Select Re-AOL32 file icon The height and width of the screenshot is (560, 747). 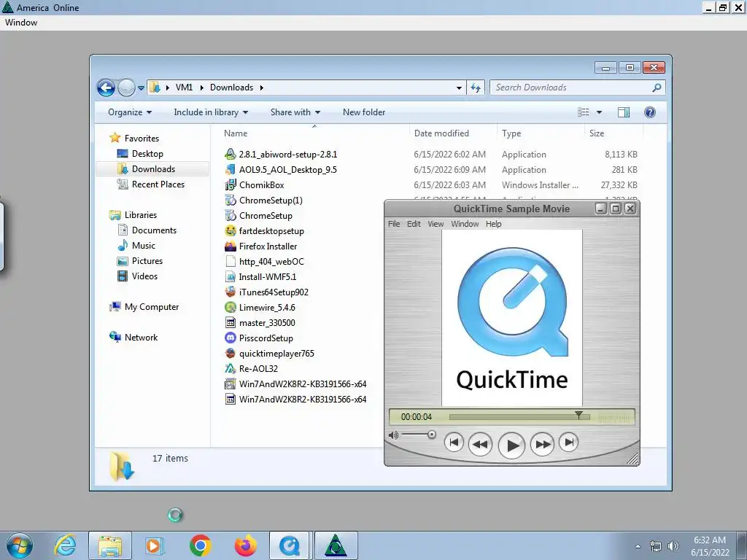(231, 368)
